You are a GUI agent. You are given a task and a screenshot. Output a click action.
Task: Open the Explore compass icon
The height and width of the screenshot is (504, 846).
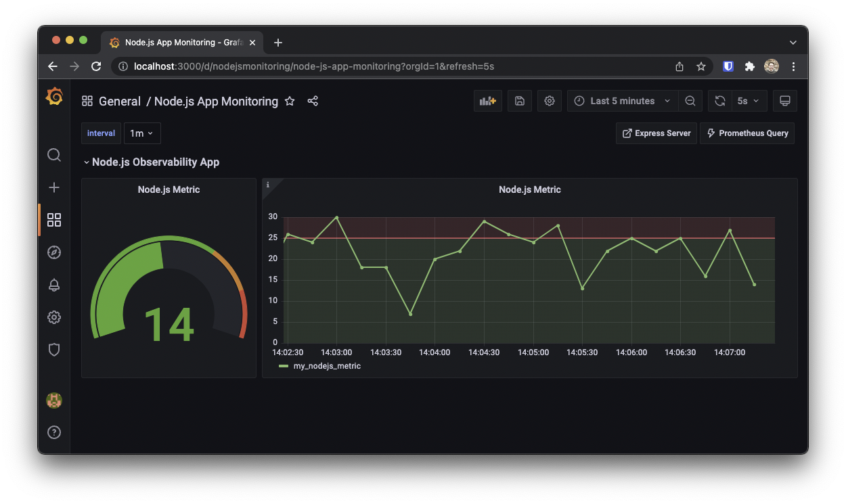(54, 252)
